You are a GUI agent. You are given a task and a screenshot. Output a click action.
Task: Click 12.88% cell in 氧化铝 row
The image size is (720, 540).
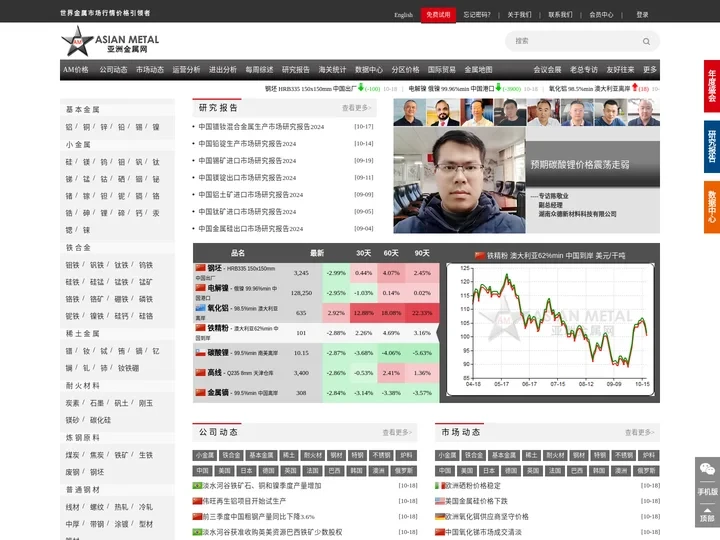click(x=364, y=313)
